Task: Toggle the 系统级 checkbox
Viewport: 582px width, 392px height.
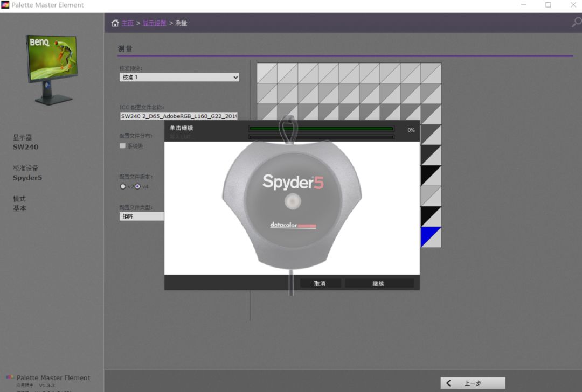Action: 122,146
